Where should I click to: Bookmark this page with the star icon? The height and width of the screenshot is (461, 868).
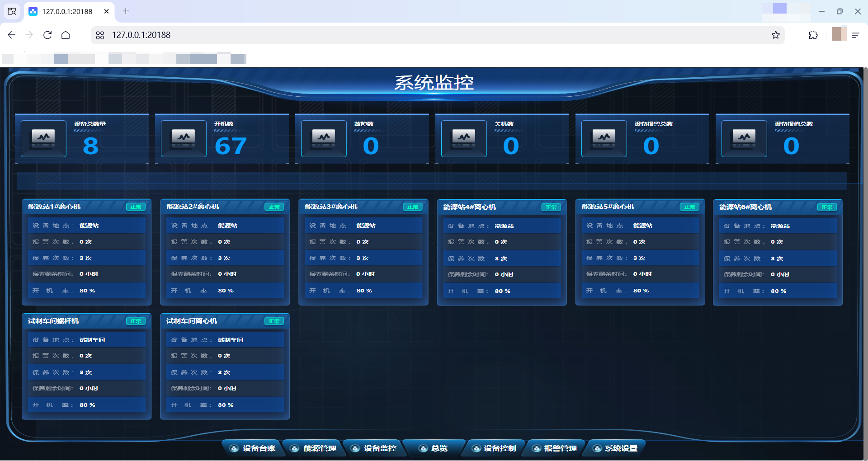pyautogui.click(x=776, y=35)
